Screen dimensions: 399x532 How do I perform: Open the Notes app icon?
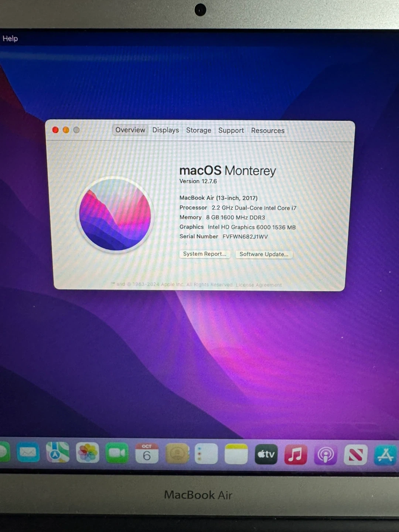[236, 454]
